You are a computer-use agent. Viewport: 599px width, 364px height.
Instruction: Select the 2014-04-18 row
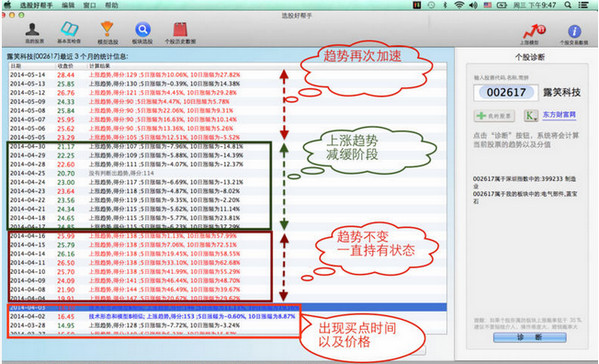click(228, 218)
